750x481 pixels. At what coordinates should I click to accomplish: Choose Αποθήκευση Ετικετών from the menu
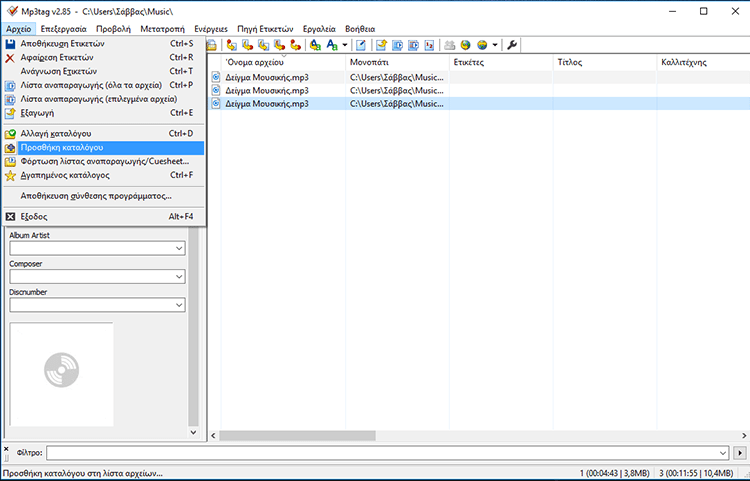point(104,44)
